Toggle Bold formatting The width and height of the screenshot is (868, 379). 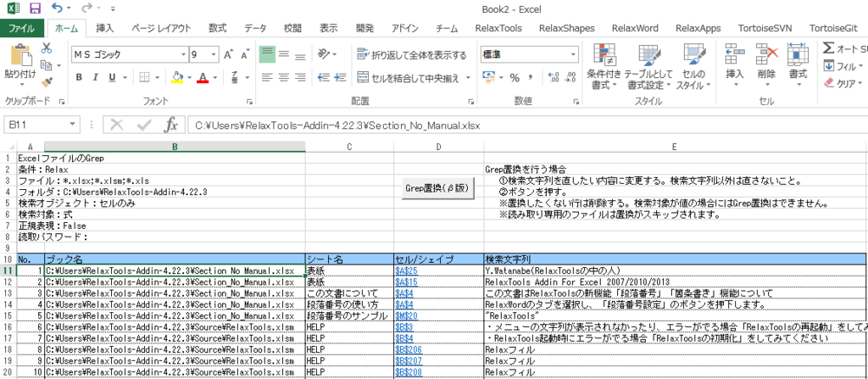[x=79, y=77]
